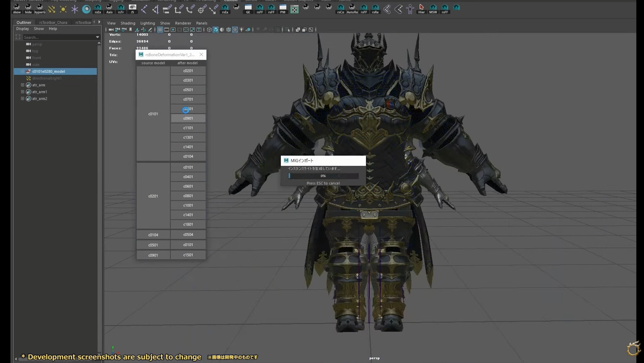Toggle use all lights in viewport
Image resolution: width=644 pixels, height=363 pixels.
point(242,30)
